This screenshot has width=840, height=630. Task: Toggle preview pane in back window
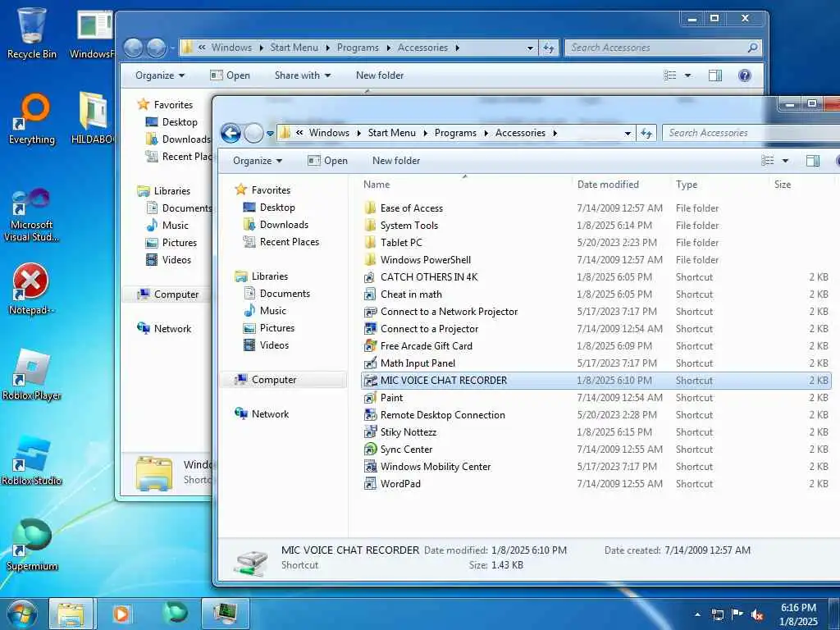[x=715, y=75]
